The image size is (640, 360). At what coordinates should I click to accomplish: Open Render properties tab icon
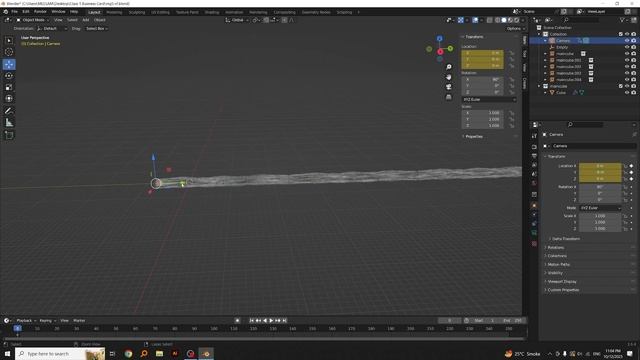click(x=534, y=147)
